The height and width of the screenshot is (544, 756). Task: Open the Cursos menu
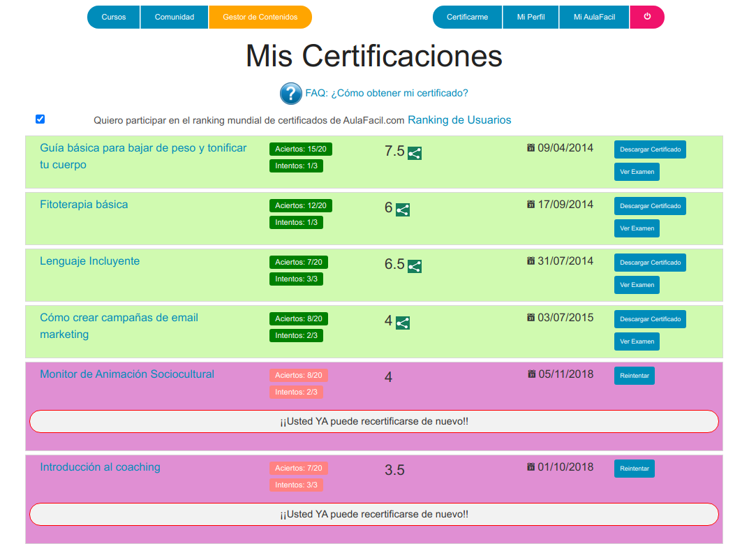112,17
